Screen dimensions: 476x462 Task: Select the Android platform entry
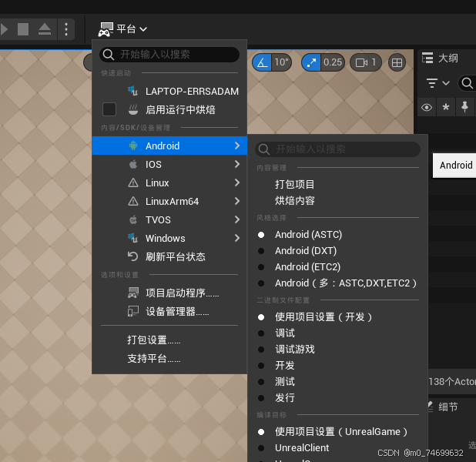(169, 146)
